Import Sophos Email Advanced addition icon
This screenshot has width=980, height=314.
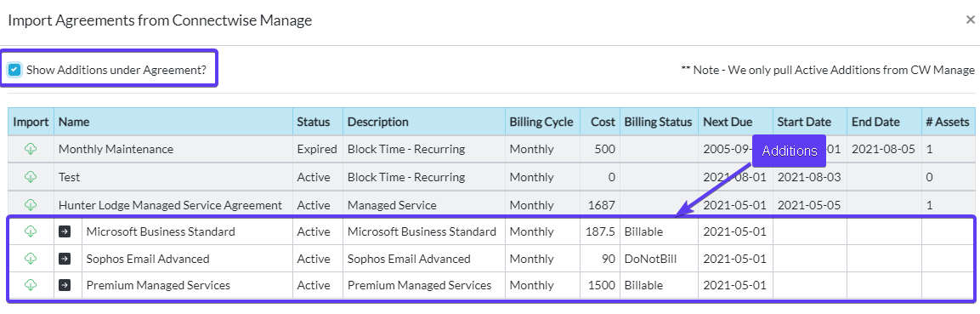coord(31,259)
